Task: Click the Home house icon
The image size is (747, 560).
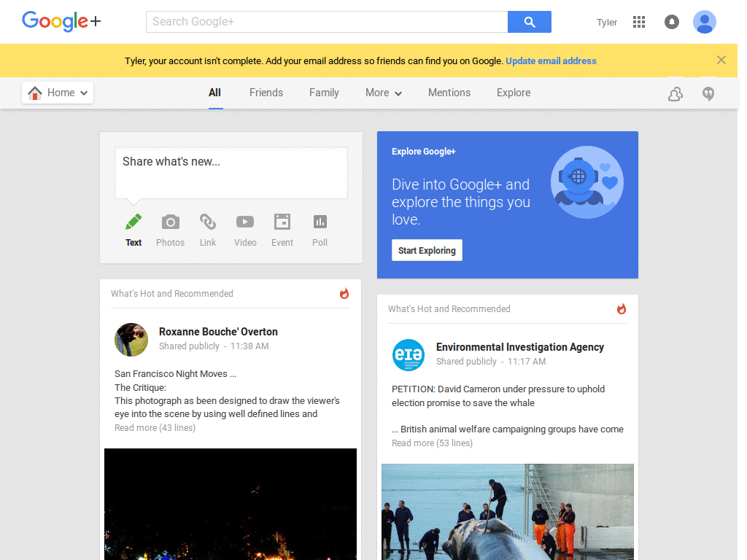Action: click(x=35, y=93)
